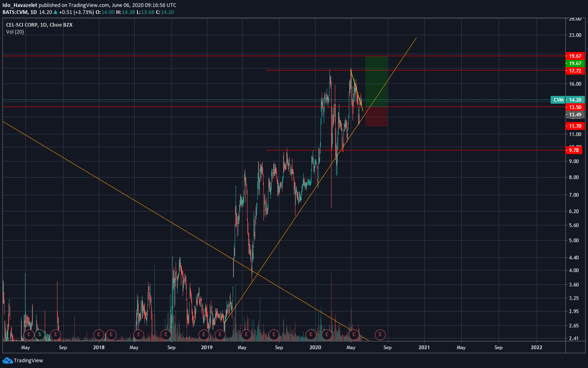Click the H:14.38 high value in header
The image size is (588, 368).
coord(126,12)
